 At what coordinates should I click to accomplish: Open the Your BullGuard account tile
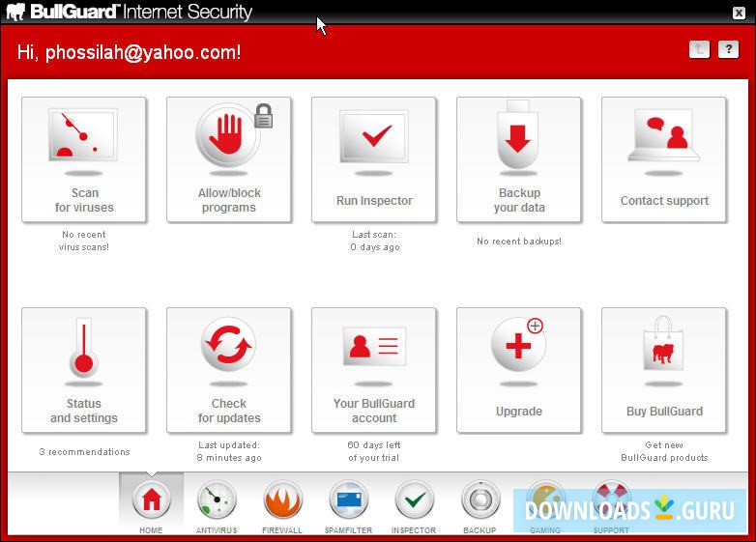(374, 370)
